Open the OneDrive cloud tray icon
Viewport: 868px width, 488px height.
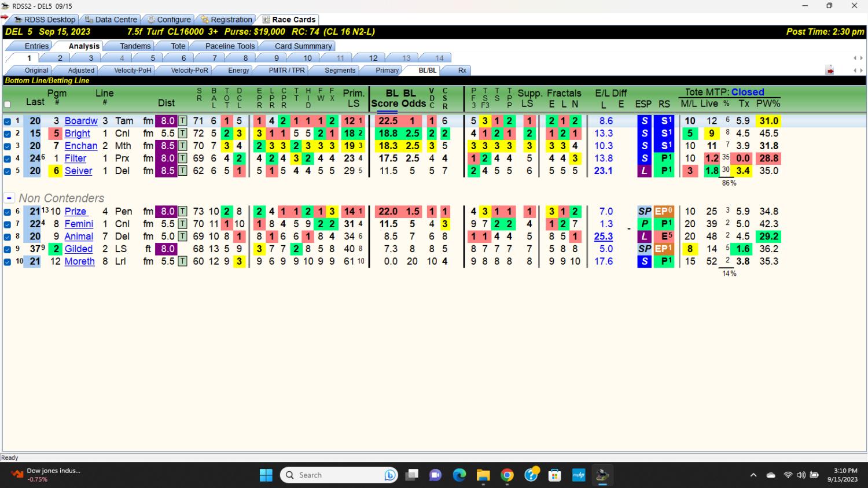point(771,475)
